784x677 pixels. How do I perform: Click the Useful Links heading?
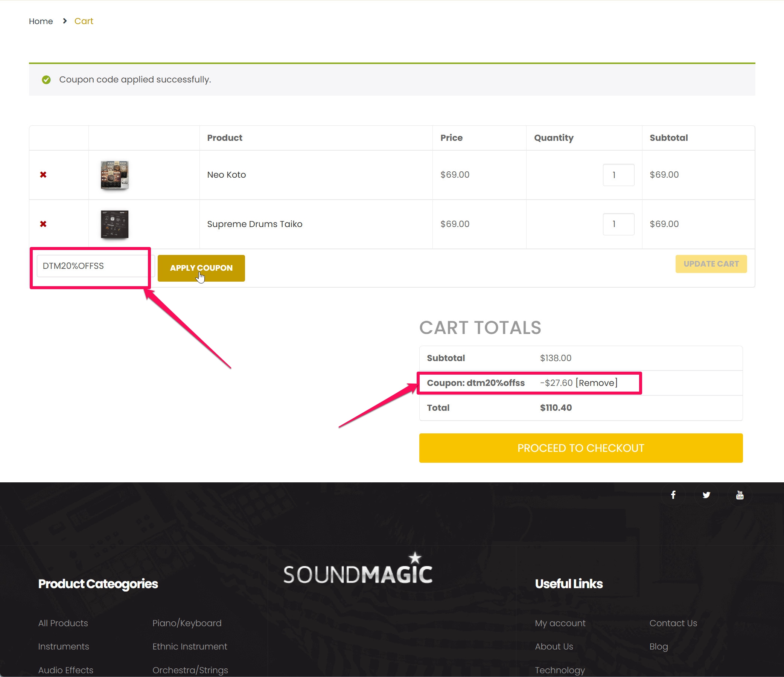569,584
